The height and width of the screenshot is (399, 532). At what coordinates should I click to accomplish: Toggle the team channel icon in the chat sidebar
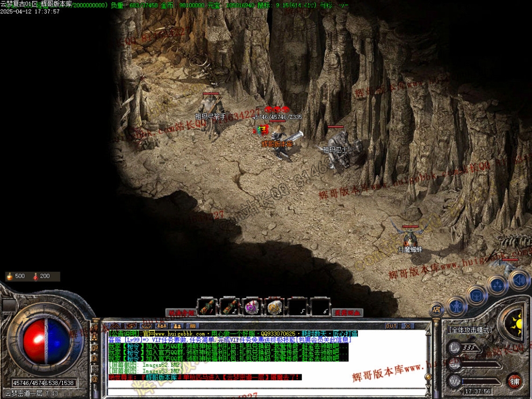coord(95,338)
